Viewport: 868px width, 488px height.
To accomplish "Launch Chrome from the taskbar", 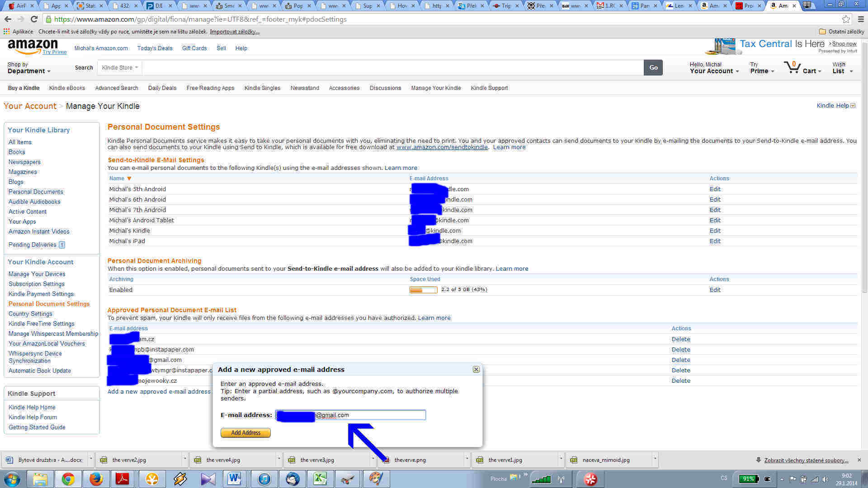I will pos(68,479).
